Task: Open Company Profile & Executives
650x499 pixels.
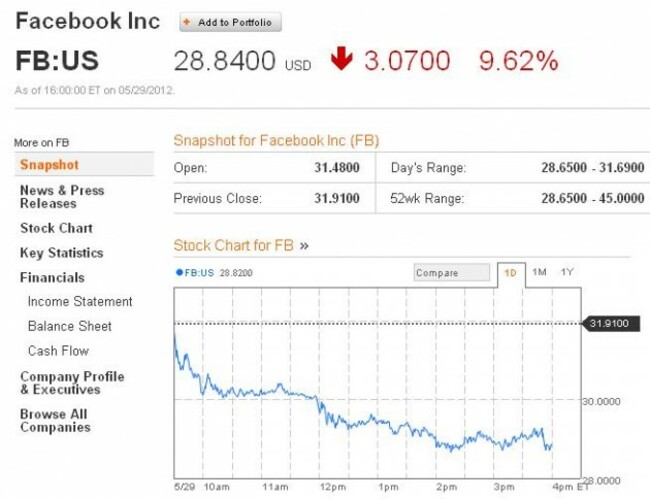Action: tap(72, 383)
